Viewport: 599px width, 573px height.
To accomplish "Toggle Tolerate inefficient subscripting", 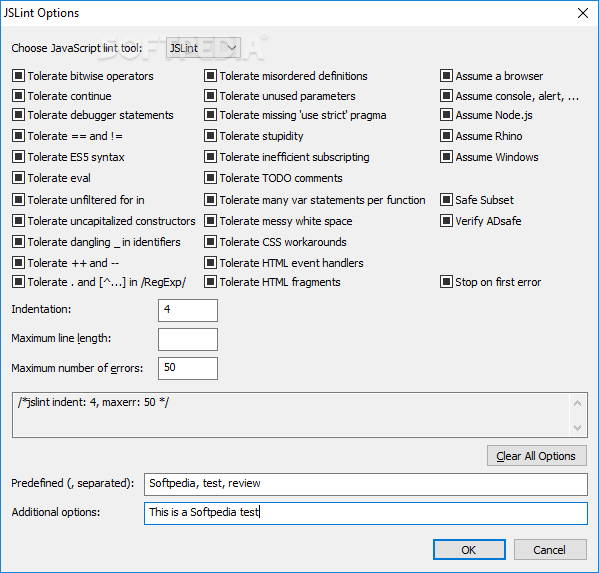I will [210, 157].
